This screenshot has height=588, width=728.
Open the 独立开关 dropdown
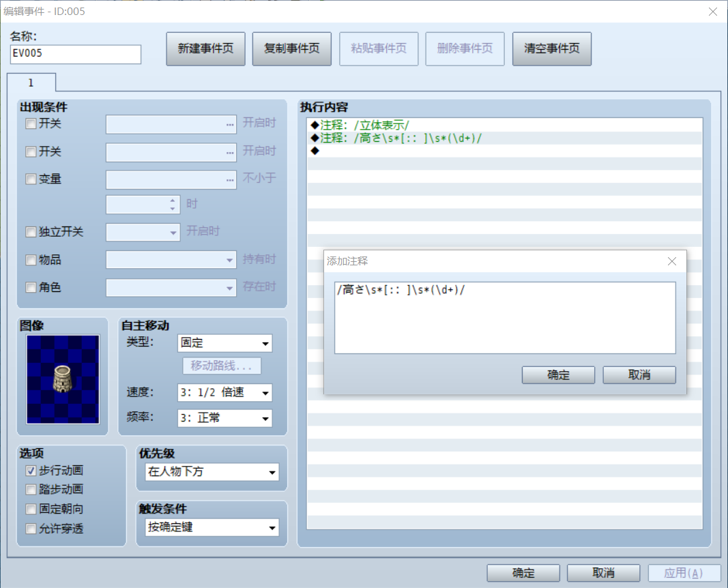point(143,232)
